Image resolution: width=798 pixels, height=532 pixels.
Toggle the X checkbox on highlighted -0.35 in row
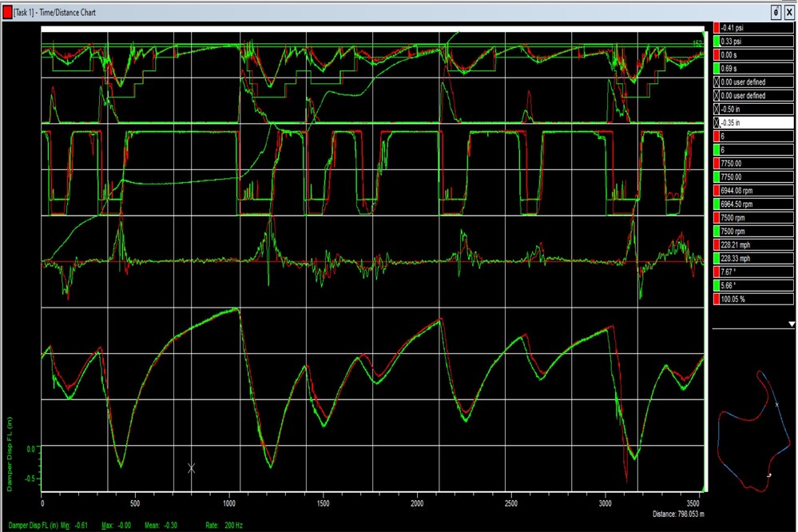717,123
